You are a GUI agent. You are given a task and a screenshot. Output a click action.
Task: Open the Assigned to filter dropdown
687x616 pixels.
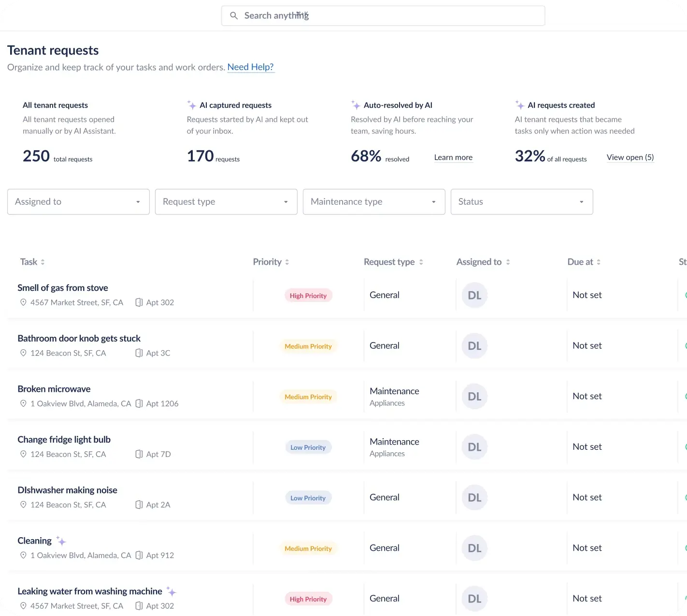(78, 201)
